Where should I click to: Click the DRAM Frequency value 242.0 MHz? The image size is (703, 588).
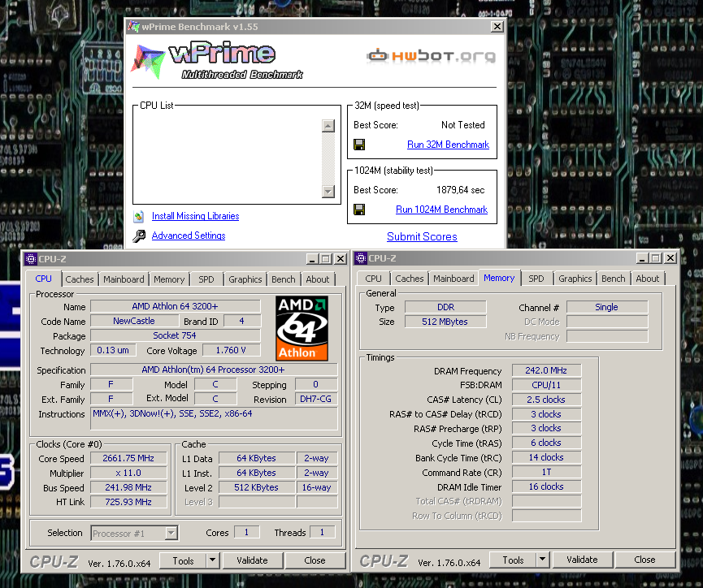click(546, 370)
